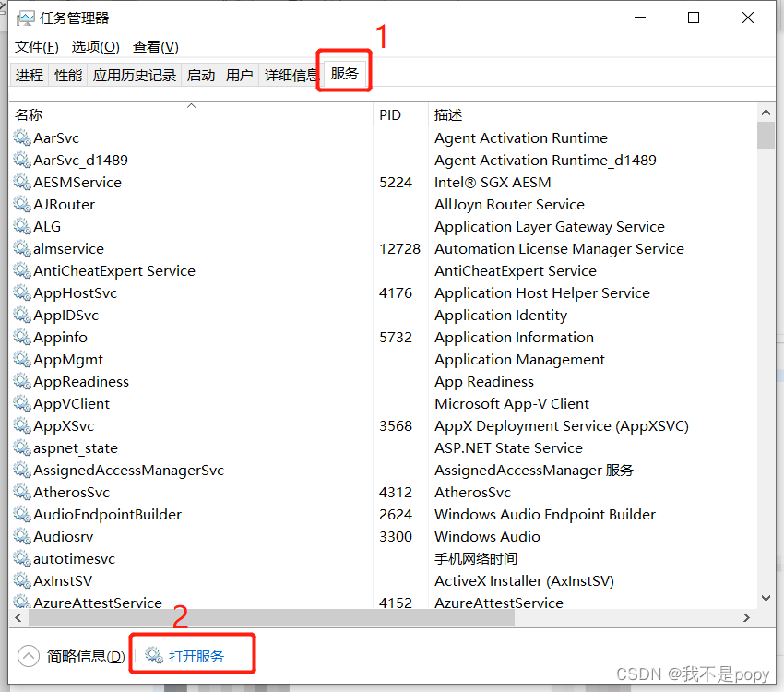Click the gear icon for AppIDSvc
Image resolution: width=784 pixels, height=692 pixels.
pyautogui.click(x=22, y=315)
